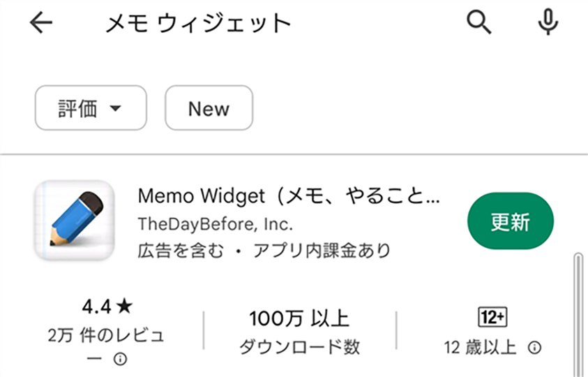Edit the メモ ウィジェット search query
Viewport: 588px width, 377px height.
coord(198,23)
